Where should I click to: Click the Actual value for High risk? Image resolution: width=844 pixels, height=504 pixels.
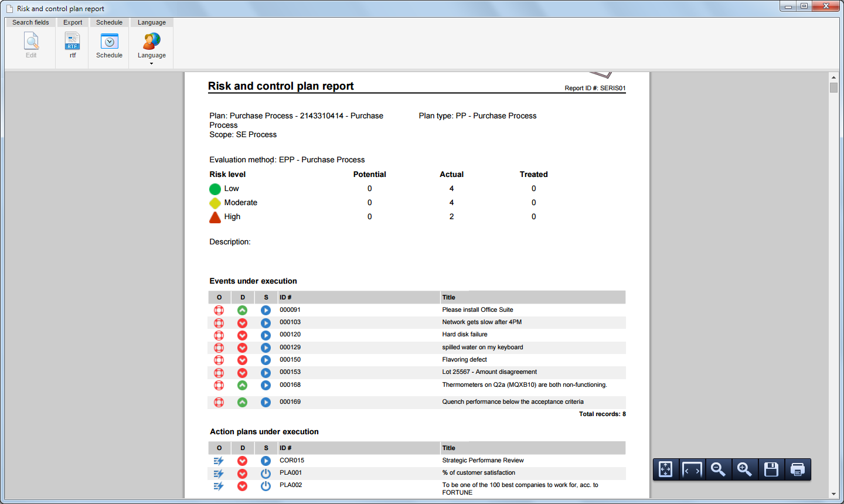(x=451, y=217)
